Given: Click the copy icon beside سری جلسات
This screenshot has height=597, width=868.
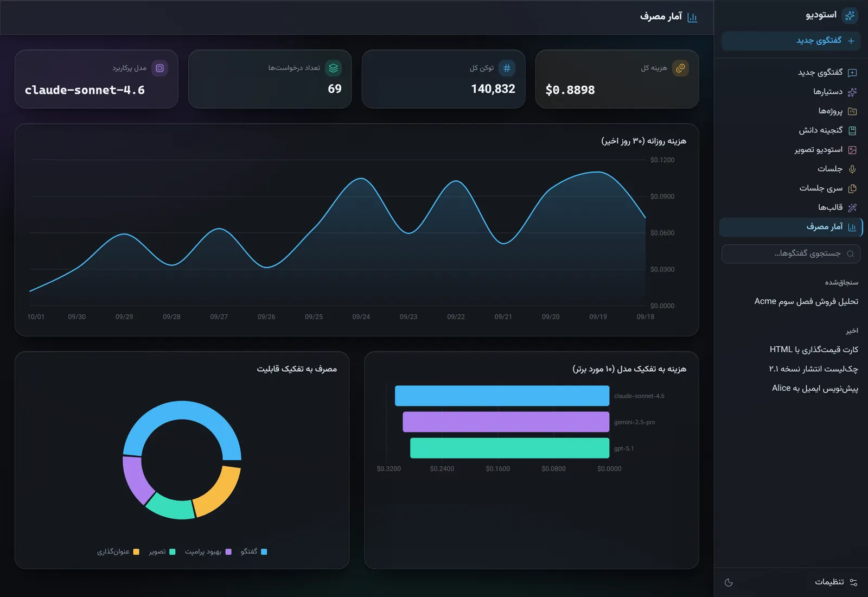Looking at the screenshot, I should click(852, 188).
